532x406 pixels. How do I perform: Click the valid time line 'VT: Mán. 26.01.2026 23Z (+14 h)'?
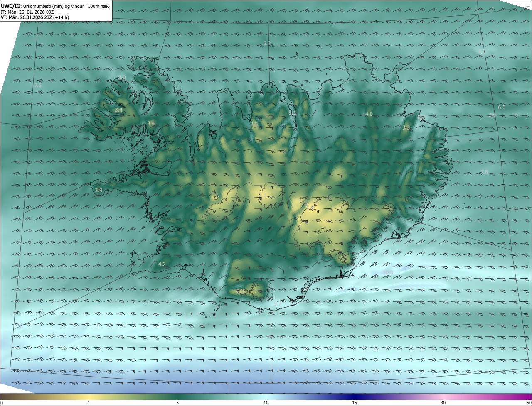pos(35,17)
